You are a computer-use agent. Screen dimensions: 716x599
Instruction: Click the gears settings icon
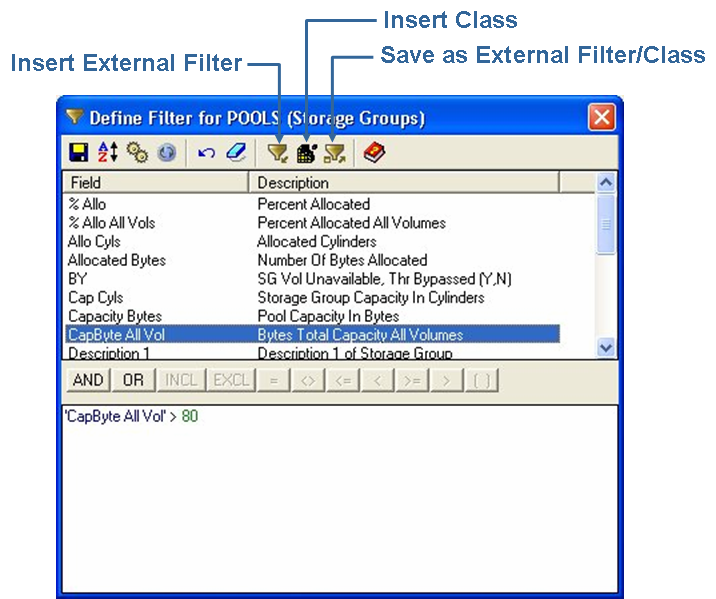click(x=137, y=152)
